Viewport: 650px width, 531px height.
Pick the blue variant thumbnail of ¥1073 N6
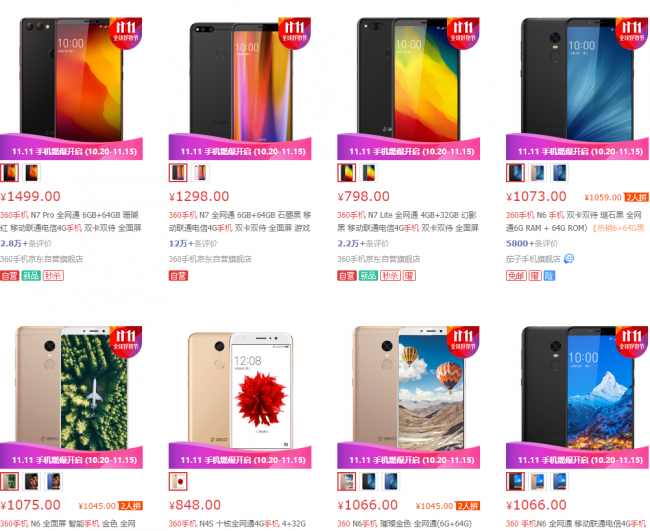click(x=560, y=173)
